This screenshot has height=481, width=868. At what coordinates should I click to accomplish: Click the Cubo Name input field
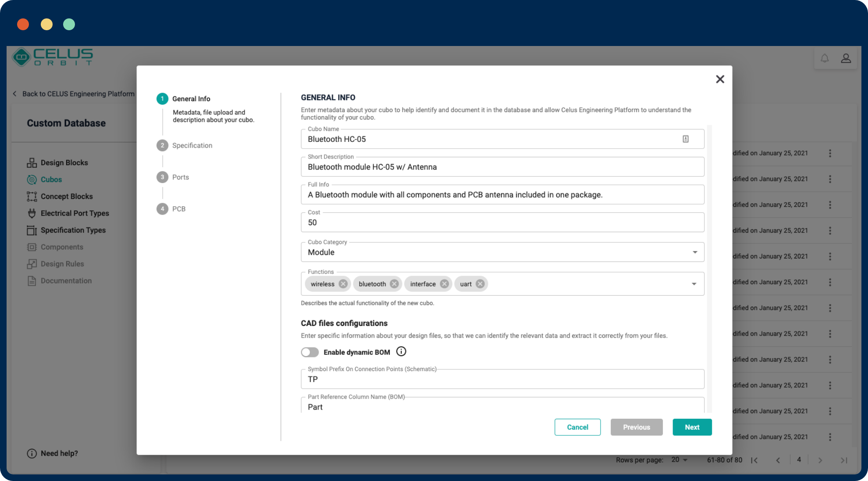tap(502, 139)
